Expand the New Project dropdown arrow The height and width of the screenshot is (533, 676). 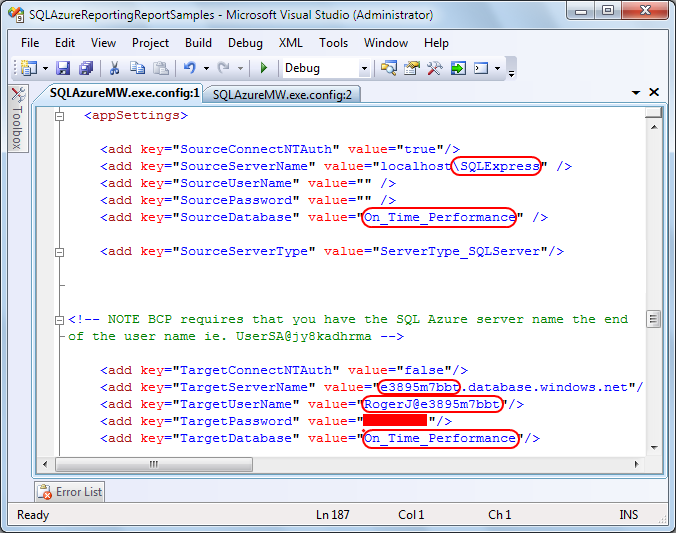[x=45, y=69]
